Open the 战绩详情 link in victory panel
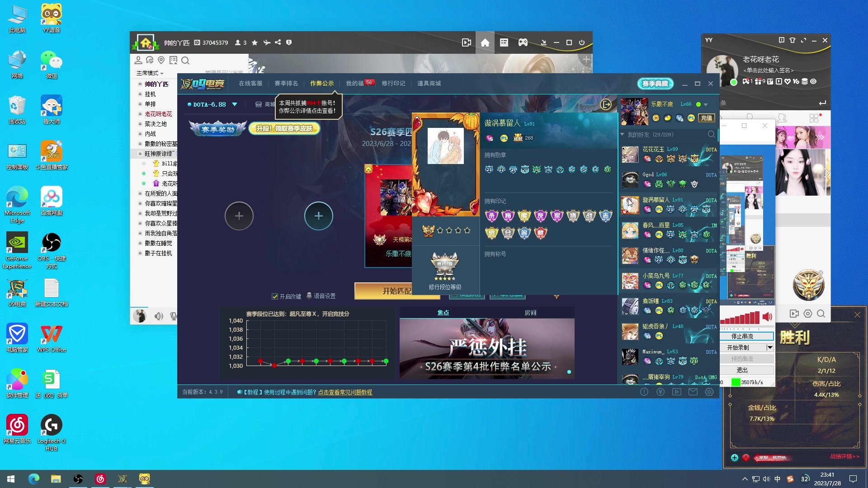Image resolution: width=868 pixels, height=488 pixels. point(844,456)
